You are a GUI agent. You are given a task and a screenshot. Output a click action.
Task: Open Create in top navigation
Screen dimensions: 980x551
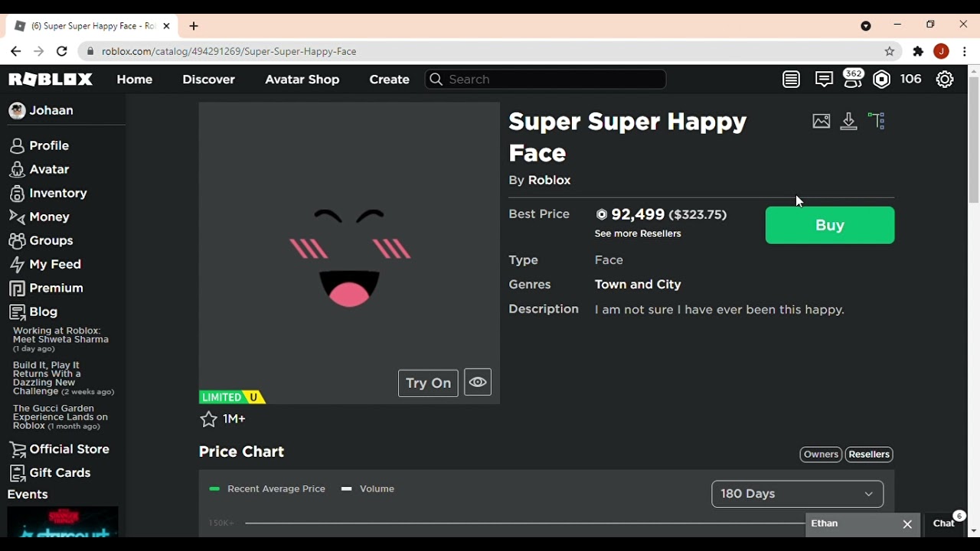389,80
